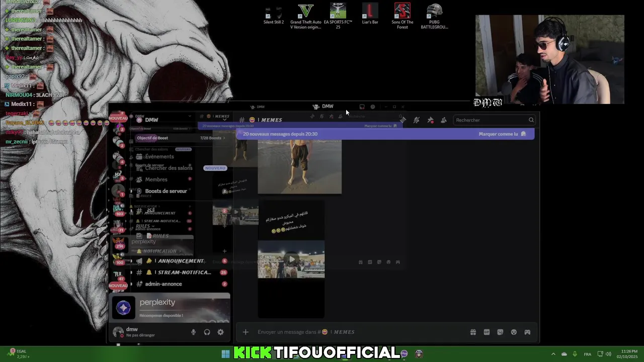This screenshot has width=644, height=362.
Task: Open emoji picker in message bar
Action: (x=514, y=332)
